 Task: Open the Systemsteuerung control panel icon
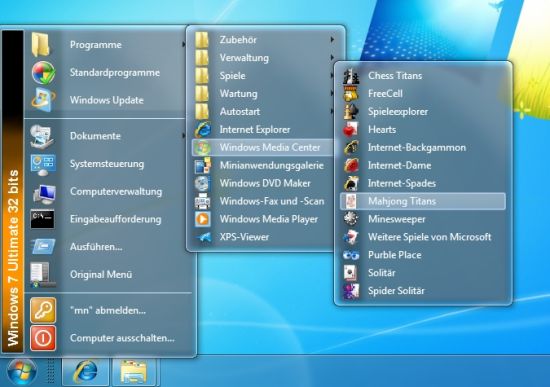click(x=43, y=164)
